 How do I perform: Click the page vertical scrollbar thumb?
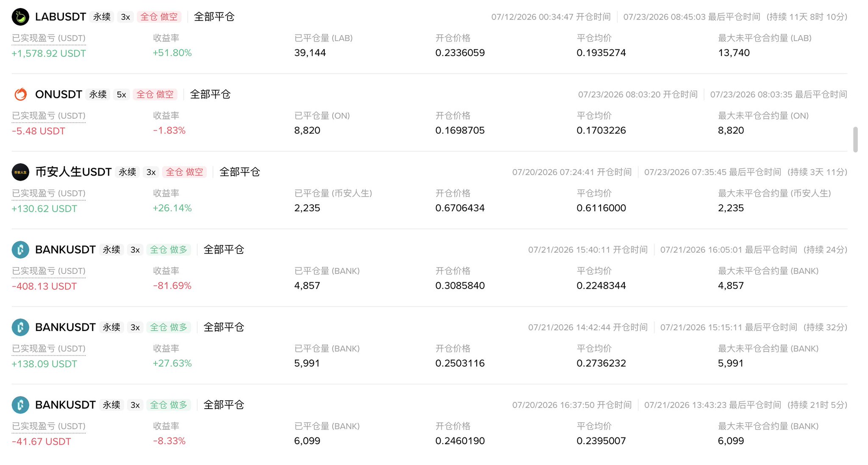[x=855, y=139]
